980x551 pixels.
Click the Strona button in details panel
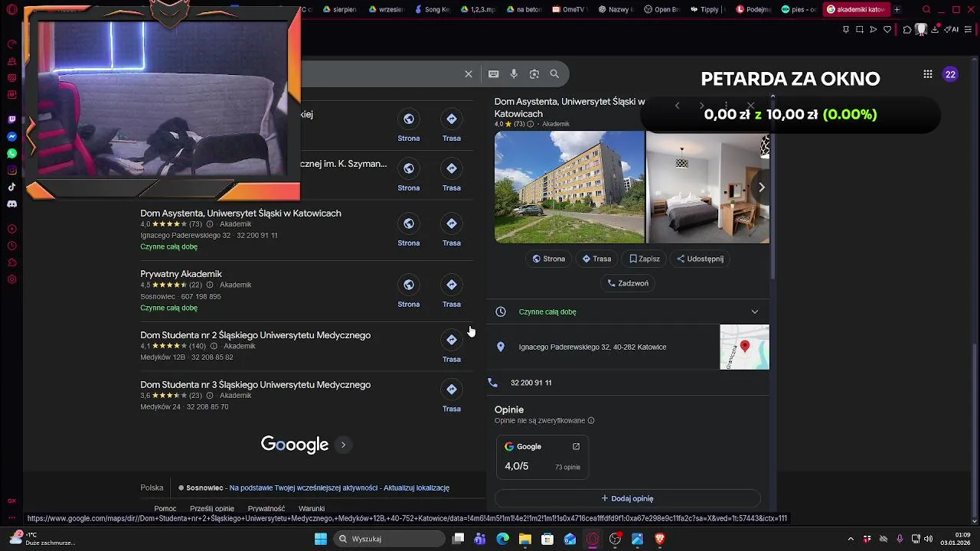coord(548,259)
